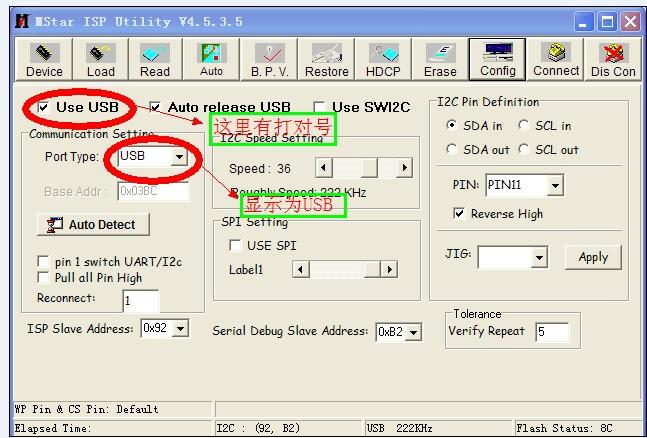The width and height of the screenshot is (647, 438).
Task: Toggle the Use USB checkbox
Action: tap(43, 108)
